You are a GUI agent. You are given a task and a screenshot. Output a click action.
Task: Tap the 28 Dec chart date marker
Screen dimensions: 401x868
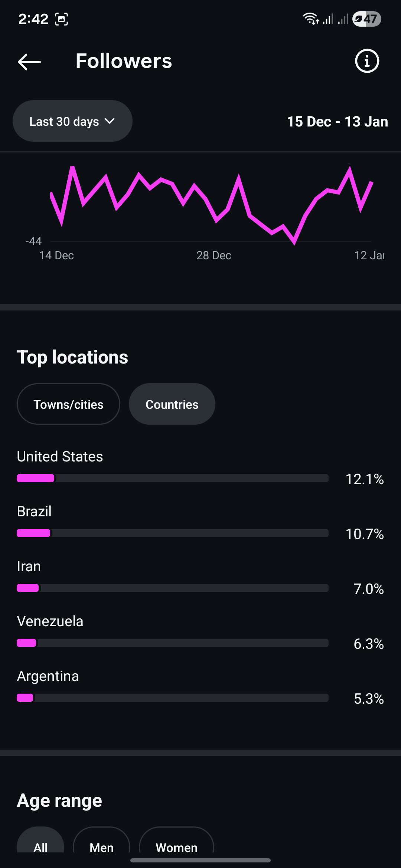click(214, 256)
